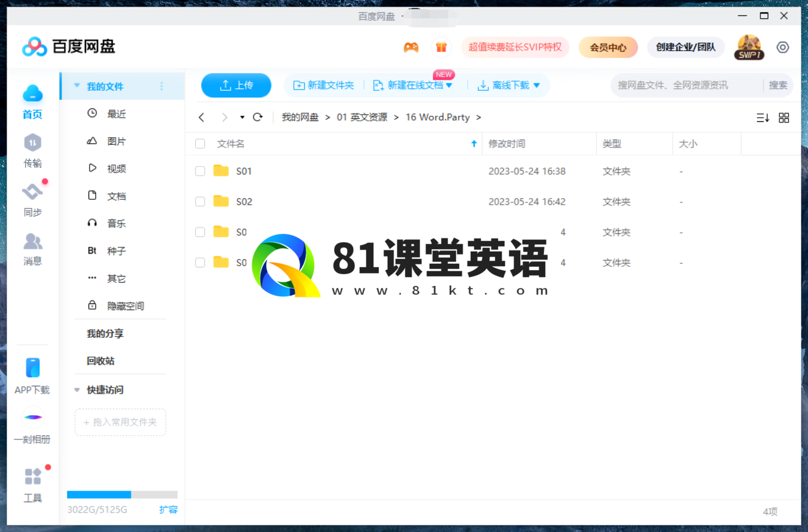Tick the third folder row checkbox
The width and height of the screenshot is (808, 532).
coord(200,232)
